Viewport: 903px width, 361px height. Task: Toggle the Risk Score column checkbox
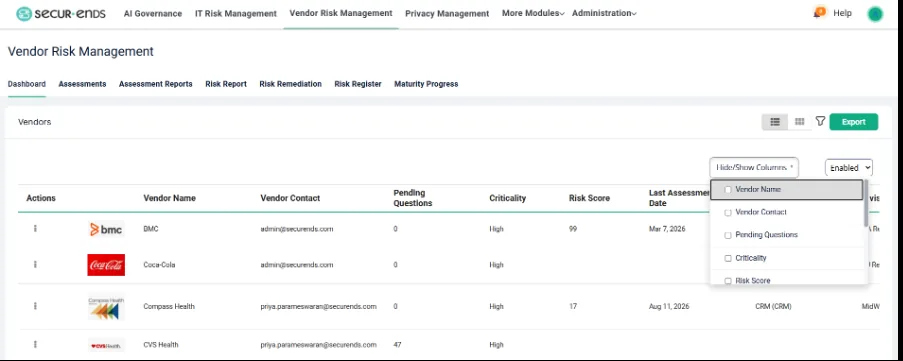(728, 281)
